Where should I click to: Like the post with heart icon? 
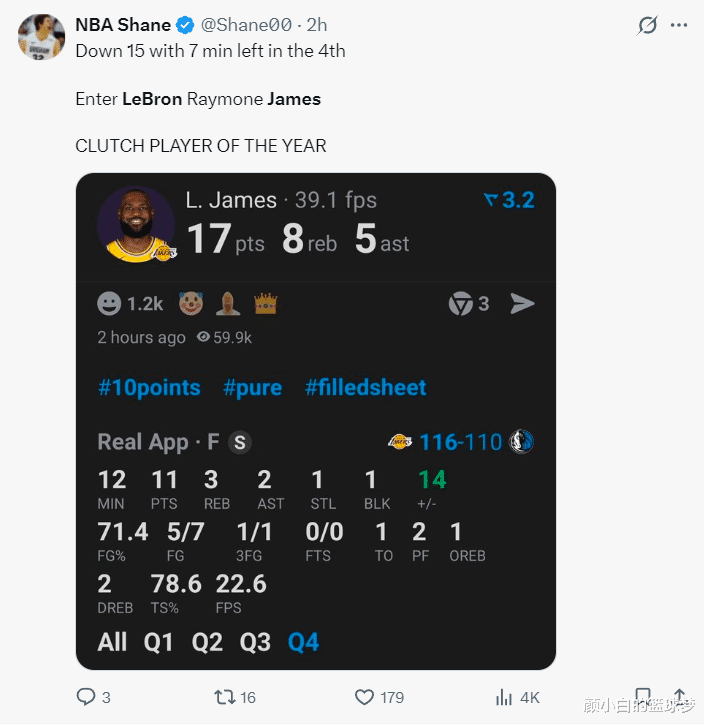365,697
